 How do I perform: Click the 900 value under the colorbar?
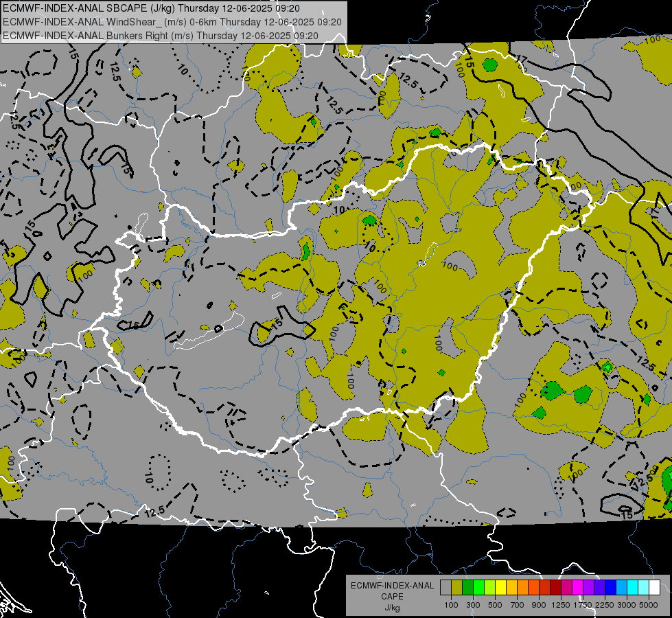coord(539,605)
